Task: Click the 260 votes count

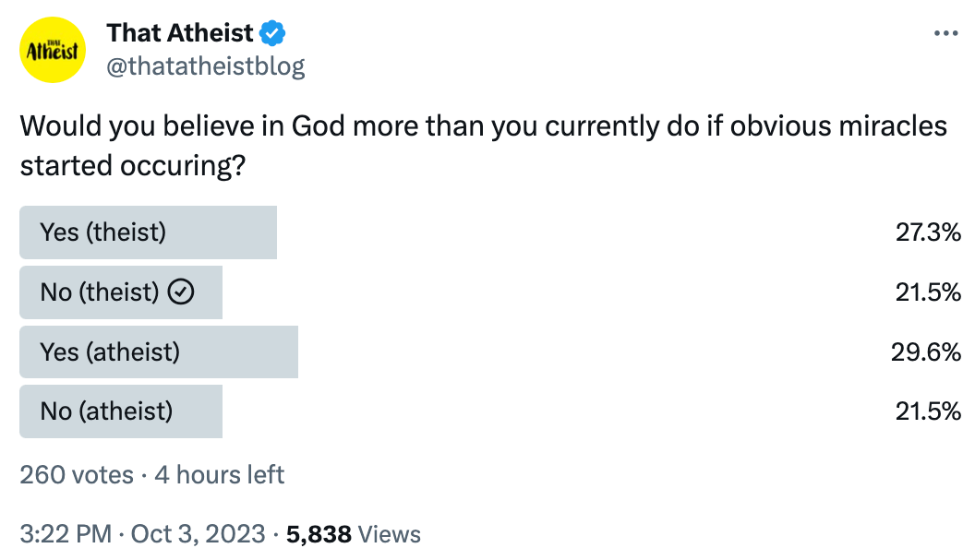Action: [x=77, y=475]
